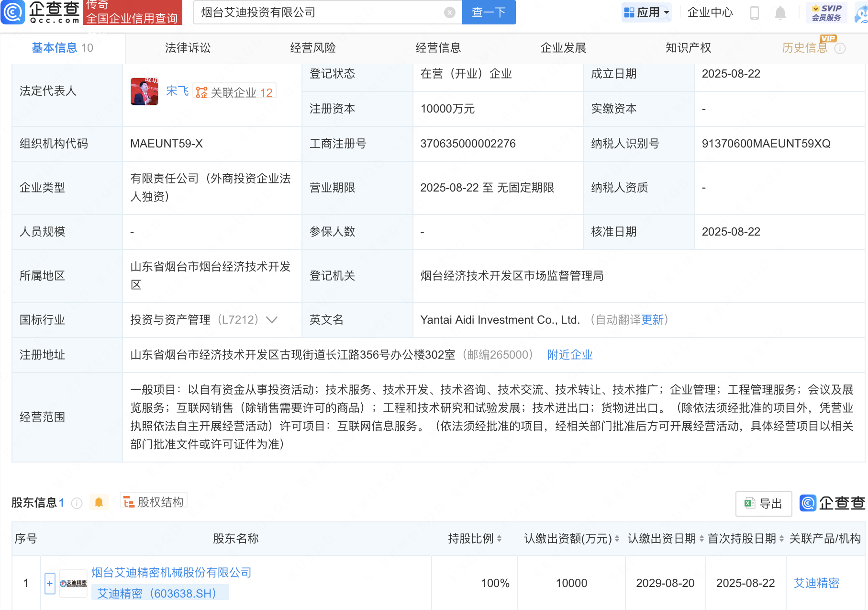Open 宋飞 legal representative photo
868x610 pixels.
click(145, 91)
